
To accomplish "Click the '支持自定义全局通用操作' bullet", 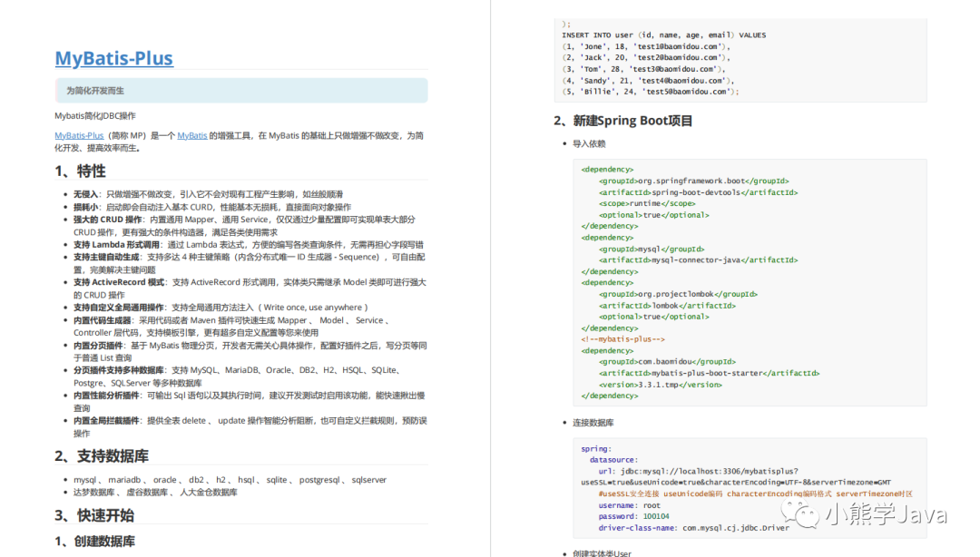I will pos(220,308).
